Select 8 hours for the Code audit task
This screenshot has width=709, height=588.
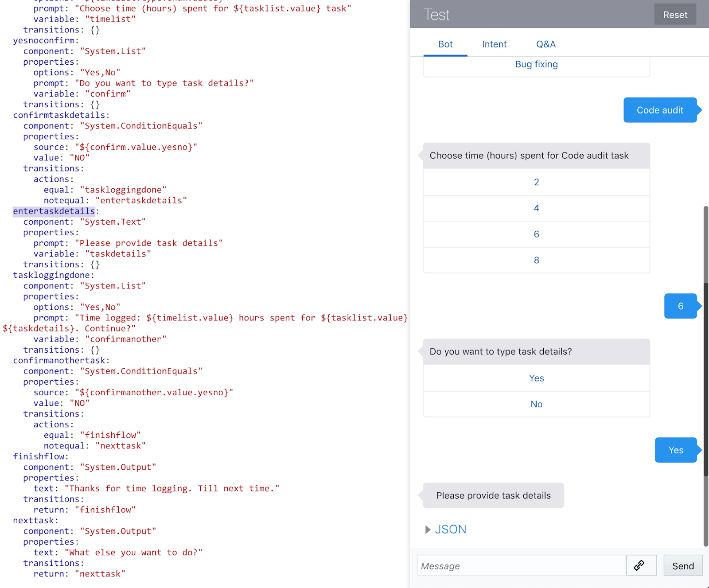(536, 260)
